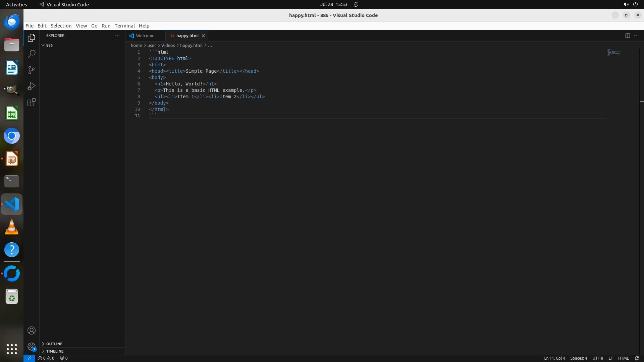Click the remote window status bar icon
The height and width of the screenshot is (362, 644).
click(x=29, y=358)
